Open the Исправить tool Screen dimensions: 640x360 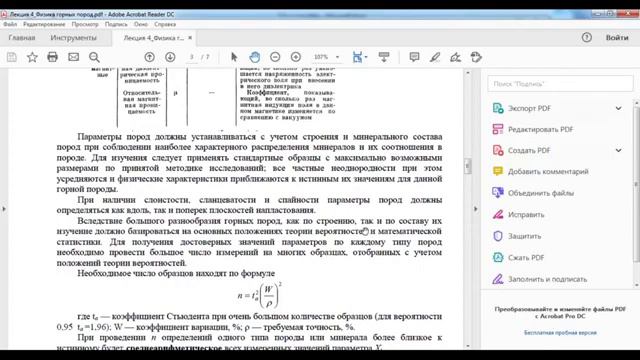point(526,215)
